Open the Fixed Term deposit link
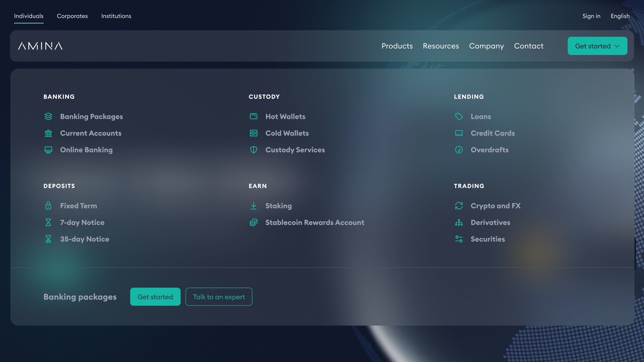 pyautogui.click(x=78, y=206)
